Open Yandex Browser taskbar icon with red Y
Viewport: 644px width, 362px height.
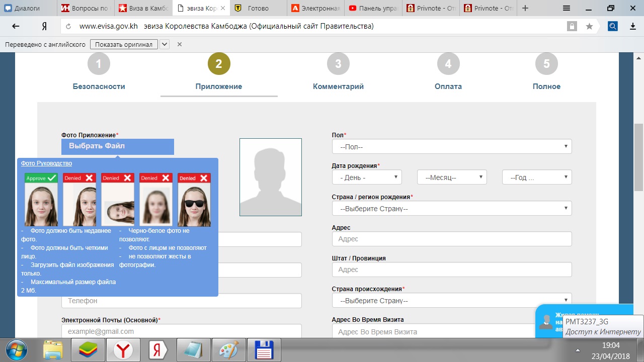(x=123, y=350)
